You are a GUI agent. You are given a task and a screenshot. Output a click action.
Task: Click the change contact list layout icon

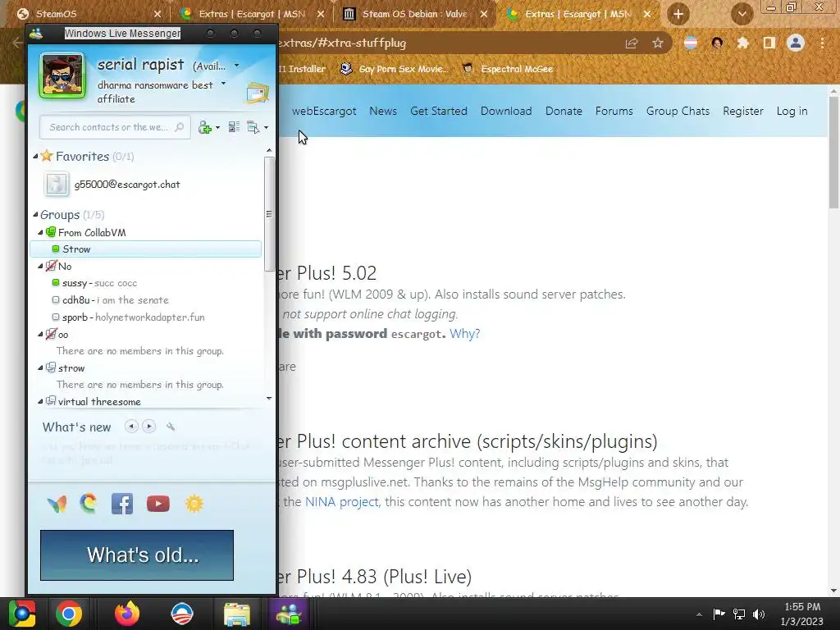[x=234, y=127]
